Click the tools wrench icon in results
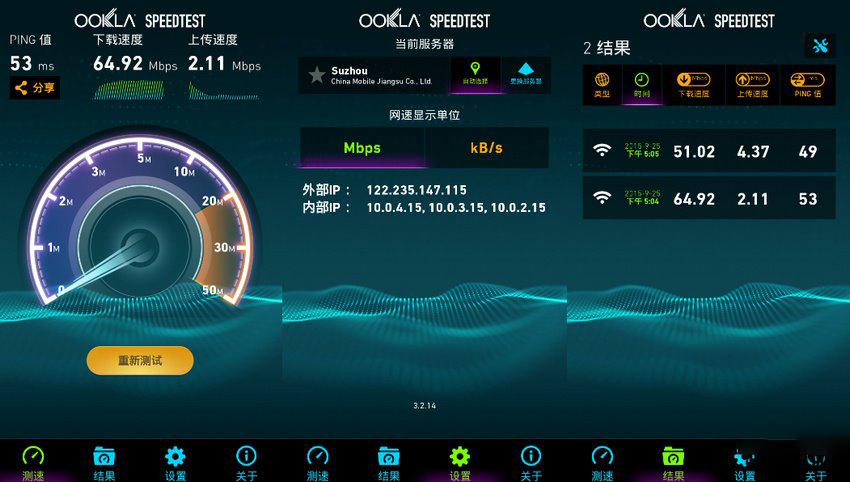The height and width of the screenshot is (482, 850). (820, 46)
